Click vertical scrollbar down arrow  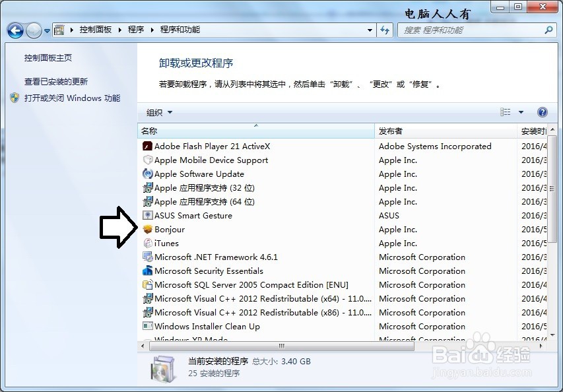[552, 335]
